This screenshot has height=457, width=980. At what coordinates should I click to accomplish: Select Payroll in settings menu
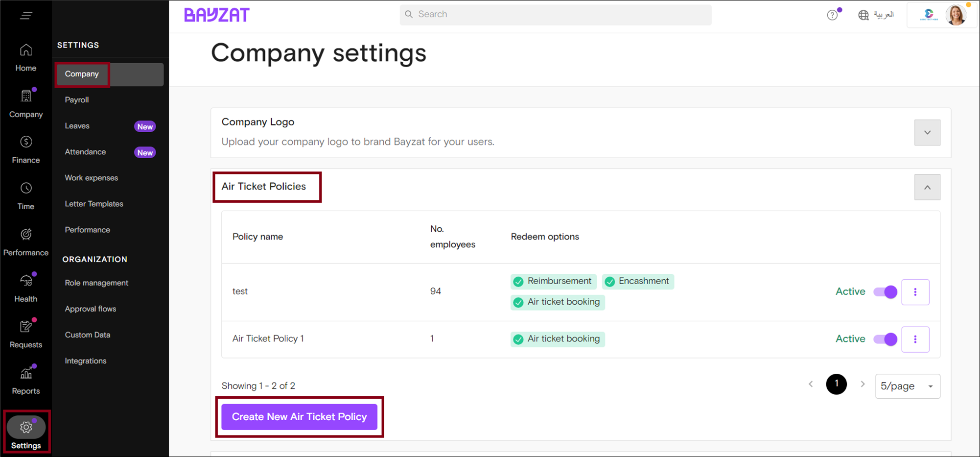coord(77,100)
